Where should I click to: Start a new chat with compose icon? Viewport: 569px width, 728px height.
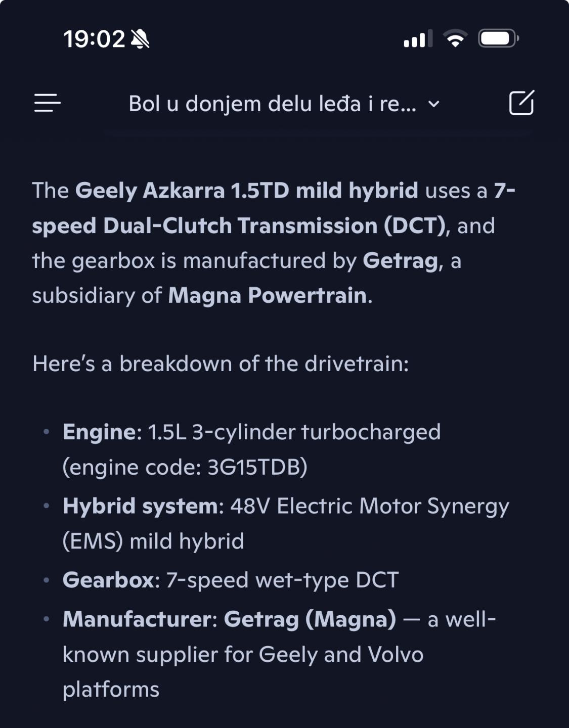pos(521,103)
